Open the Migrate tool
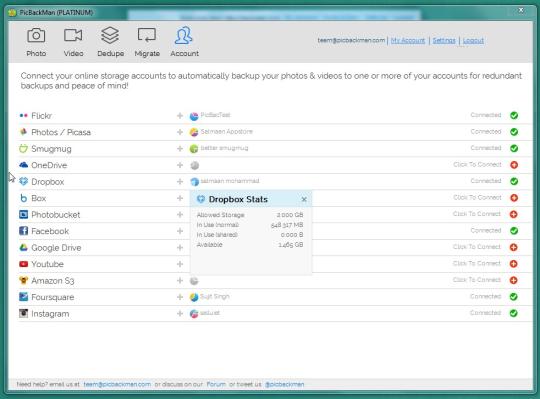540x399 pixels. [147, 42]
